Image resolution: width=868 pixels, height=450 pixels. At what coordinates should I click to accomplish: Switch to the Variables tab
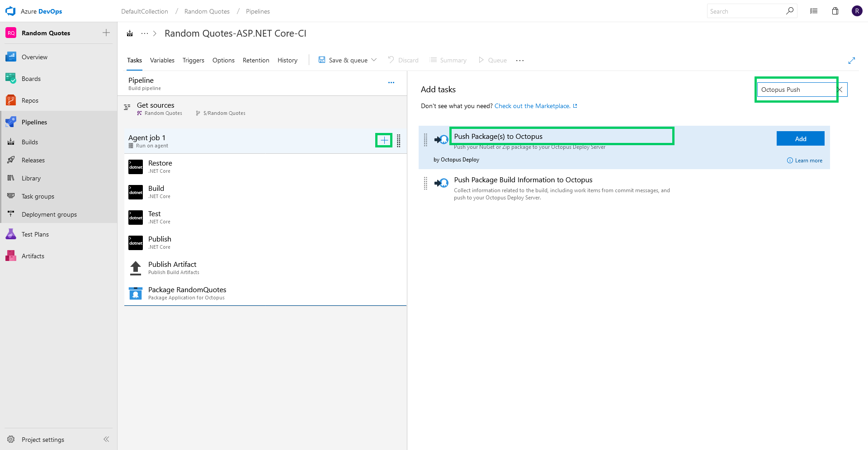162,60
